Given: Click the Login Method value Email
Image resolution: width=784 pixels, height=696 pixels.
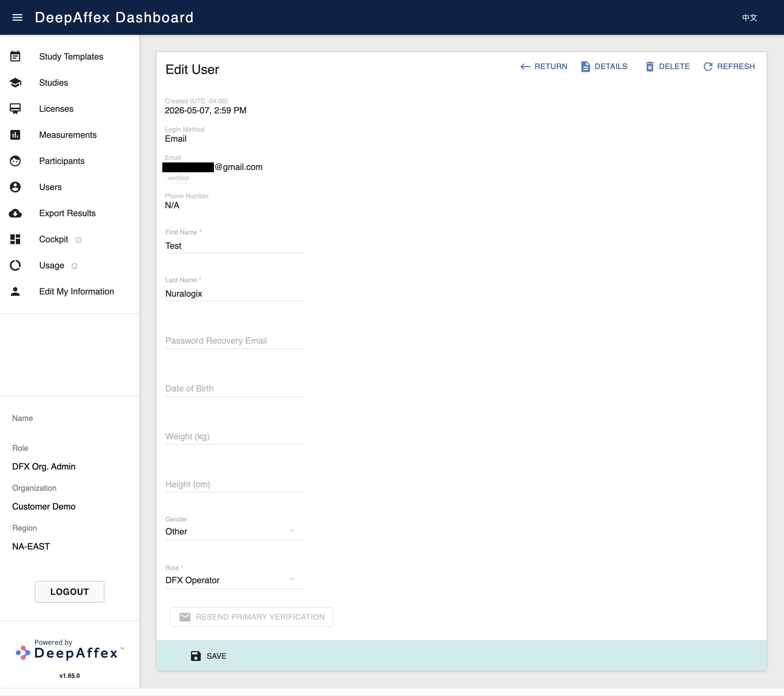Looking at the screenshot, I should tap(176, 139).
